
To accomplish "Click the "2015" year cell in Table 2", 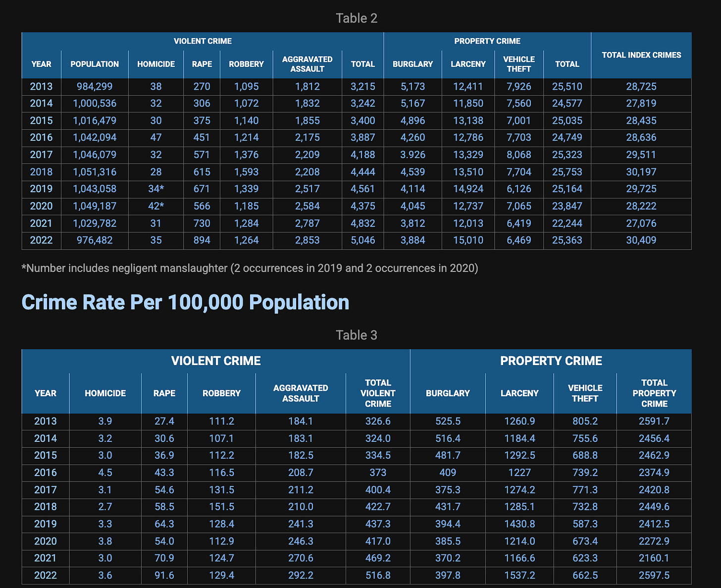I will pos(41,121).
